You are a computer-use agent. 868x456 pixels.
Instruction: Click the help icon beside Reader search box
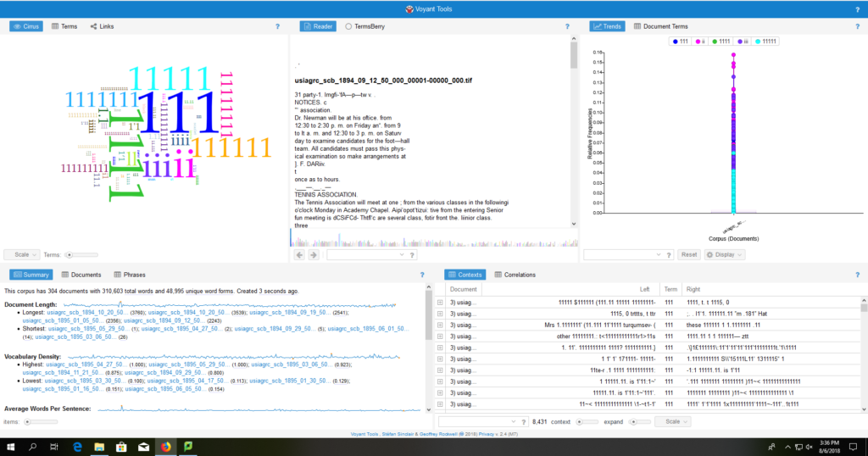point(412,255)
